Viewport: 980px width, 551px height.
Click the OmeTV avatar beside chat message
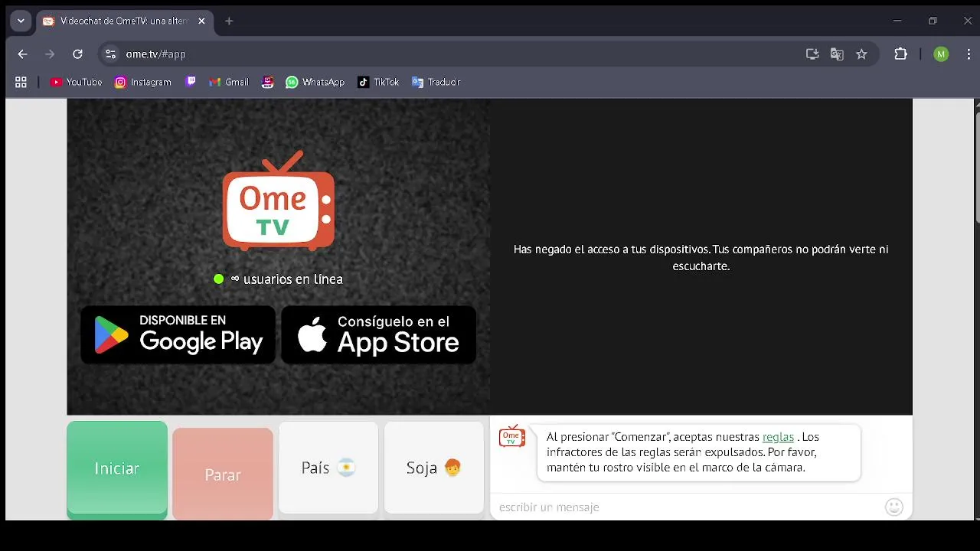(511, 436)
